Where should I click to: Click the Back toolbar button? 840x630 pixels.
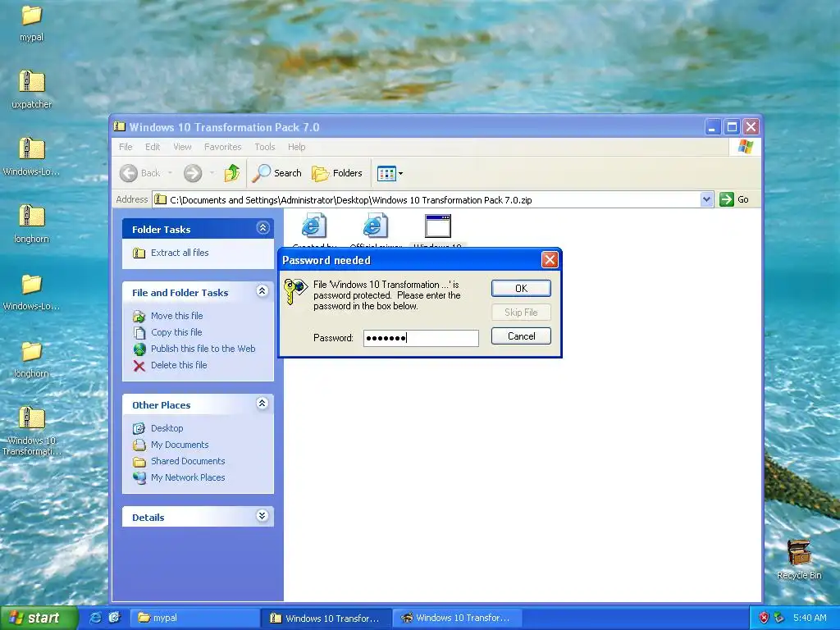[139, 173]
